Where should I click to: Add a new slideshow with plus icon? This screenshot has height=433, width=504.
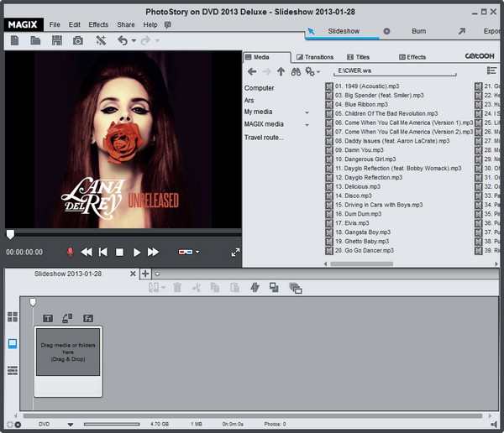(145, 274)
